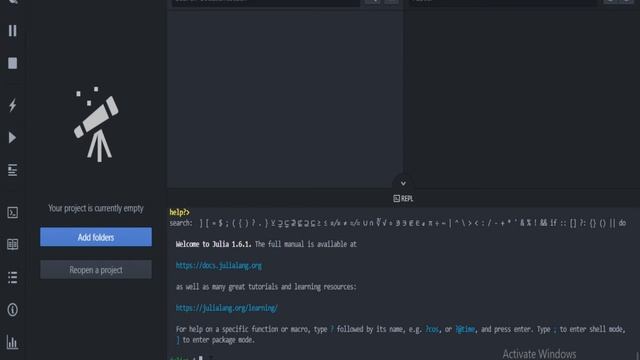Click 'Your project is currently empty' text

(96, 209)
